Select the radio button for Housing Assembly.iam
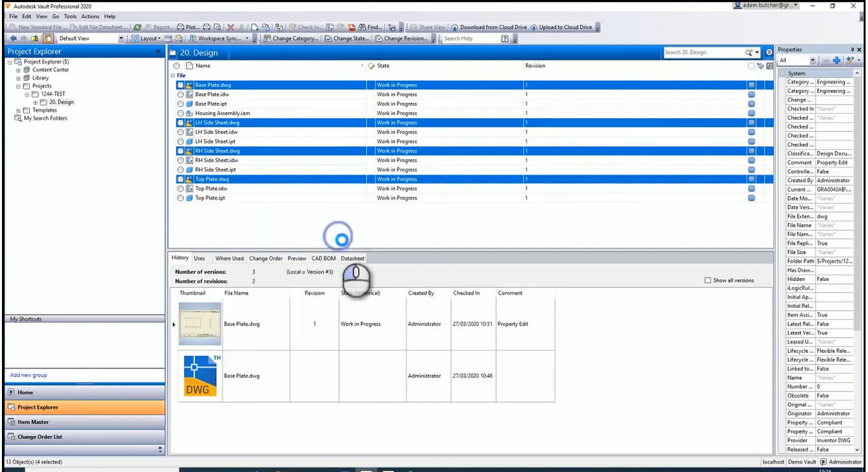The image size is (868, 472). click(180, 113)
